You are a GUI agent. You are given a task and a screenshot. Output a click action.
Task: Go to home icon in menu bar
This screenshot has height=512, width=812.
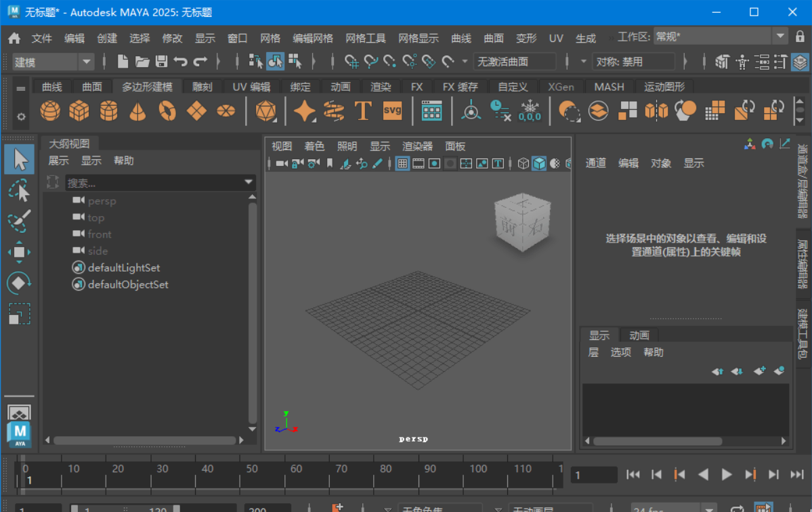point(14,39)
